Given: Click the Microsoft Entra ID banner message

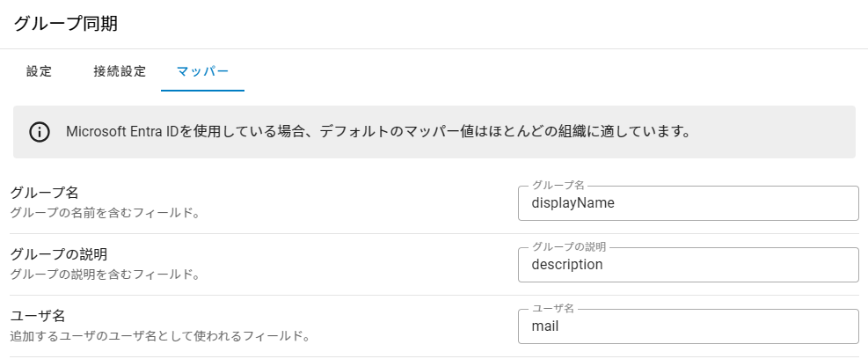Looking at the screenshot, I should [x=376, y=132].
